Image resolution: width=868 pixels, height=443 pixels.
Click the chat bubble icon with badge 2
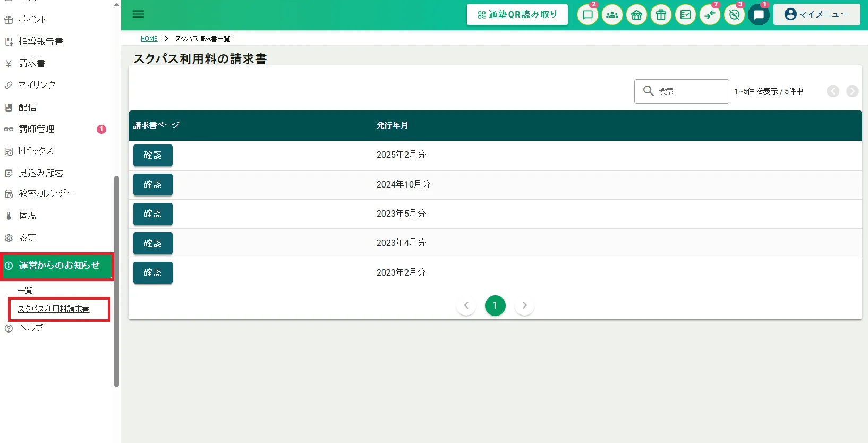point(588,15)
